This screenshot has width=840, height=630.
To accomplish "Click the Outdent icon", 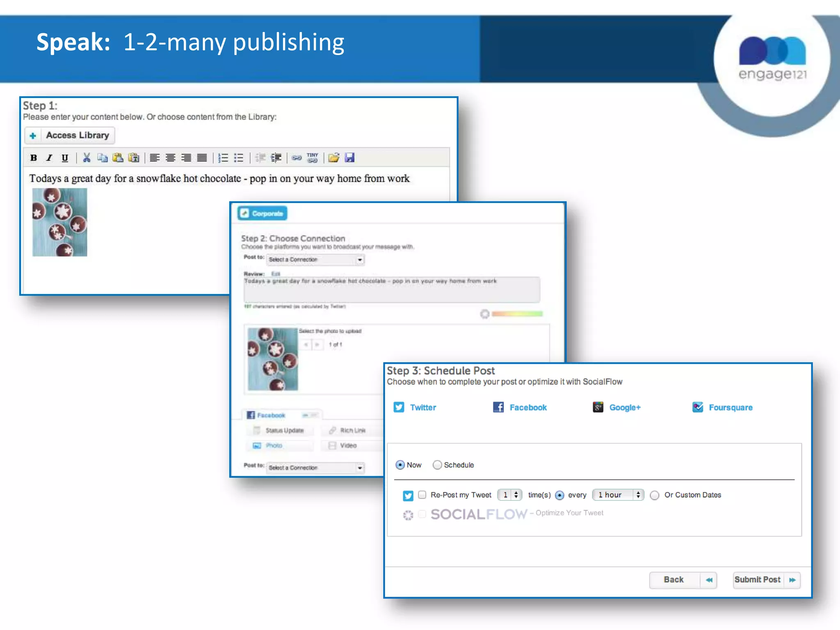I will point(260,158).
